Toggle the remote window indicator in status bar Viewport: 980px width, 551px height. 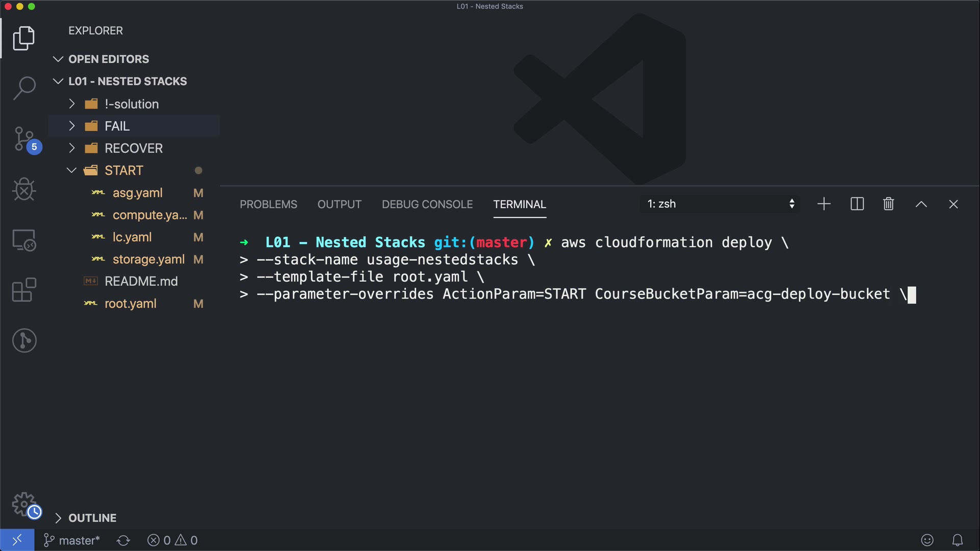click(17, 540)
